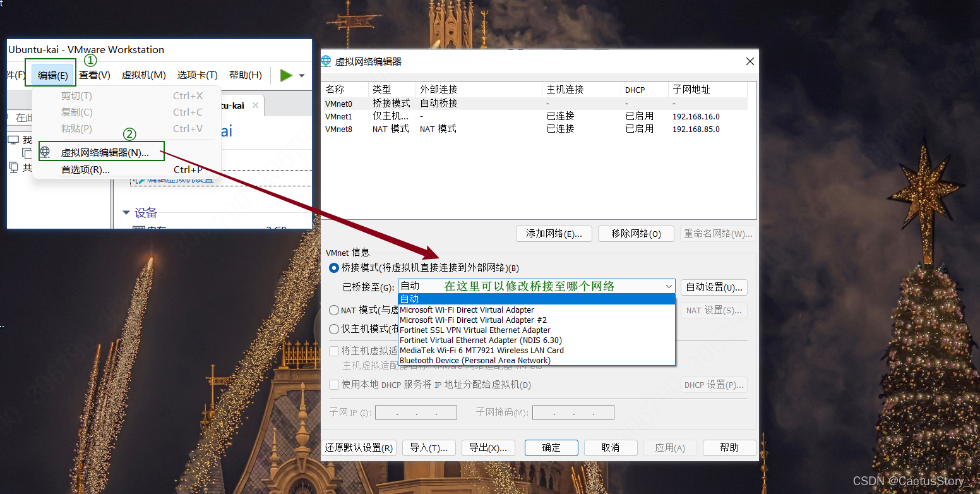
Task: Open the arrow beside the green play button
Action: (x=302, y=76)
